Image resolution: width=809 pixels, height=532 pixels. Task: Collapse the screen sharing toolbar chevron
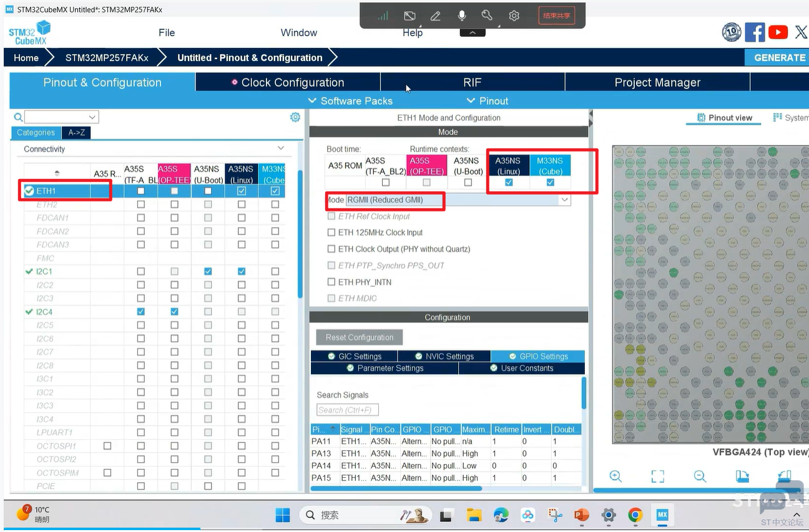coord(473,32)
